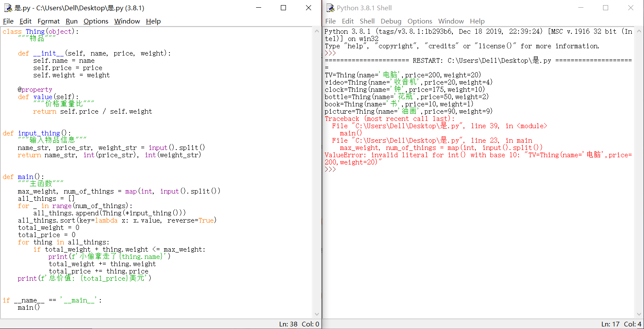644x329 pixels.
Task: Close the 是.py editor window
Action: (309, 8)
